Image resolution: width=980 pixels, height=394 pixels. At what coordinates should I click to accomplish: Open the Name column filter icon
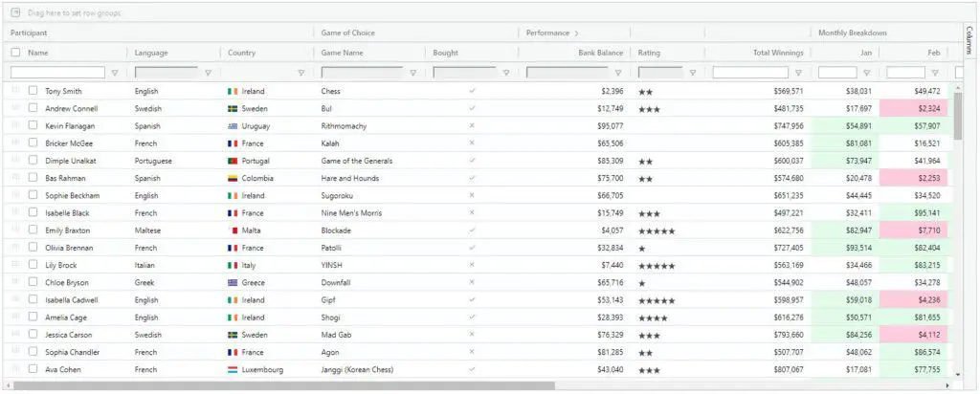click(x=115, y=73)
